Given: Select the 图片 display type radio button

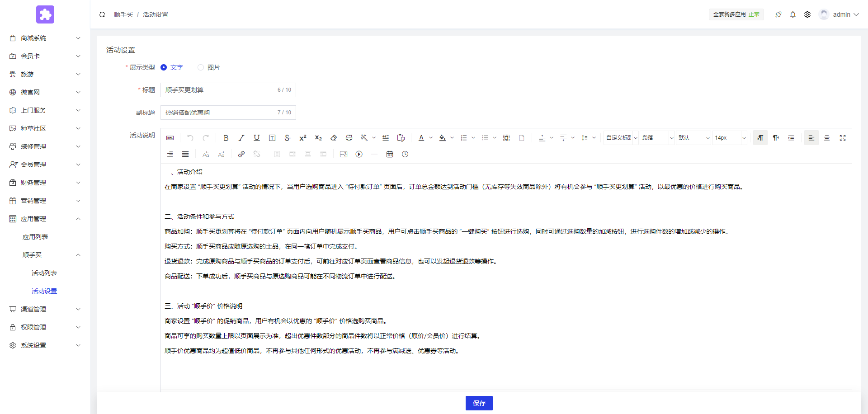Looking at the screenshot, I should coord(201,67).
